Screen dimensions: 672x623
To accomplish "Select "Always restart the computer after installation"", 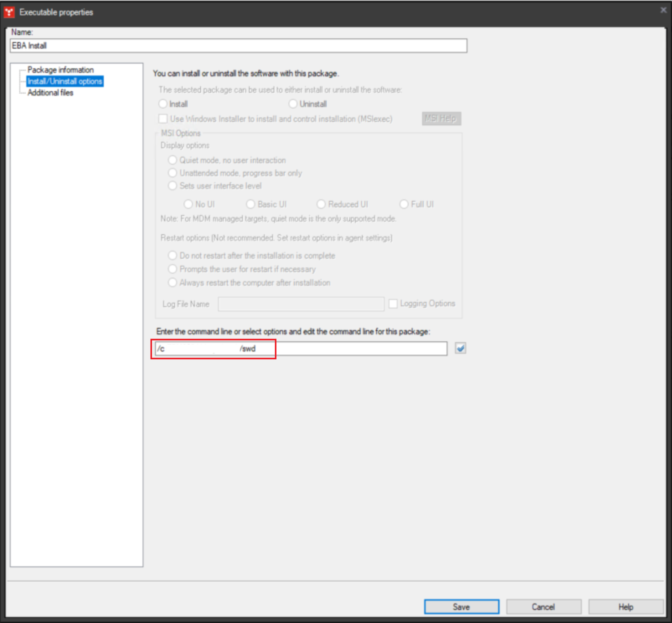I will pos(172,283).
